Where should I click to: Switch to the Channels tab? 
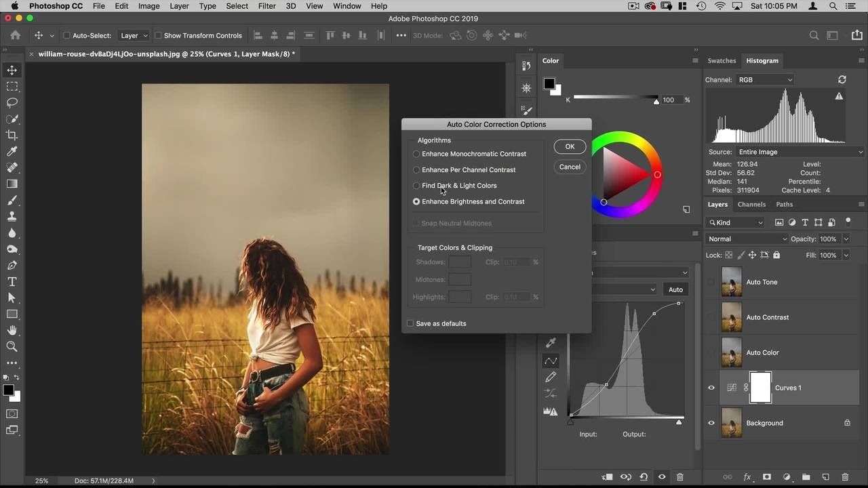[751, 204]
